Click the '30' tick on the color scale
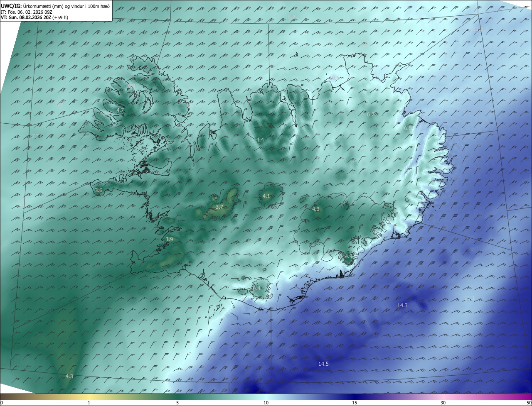 tap(443, 403)
